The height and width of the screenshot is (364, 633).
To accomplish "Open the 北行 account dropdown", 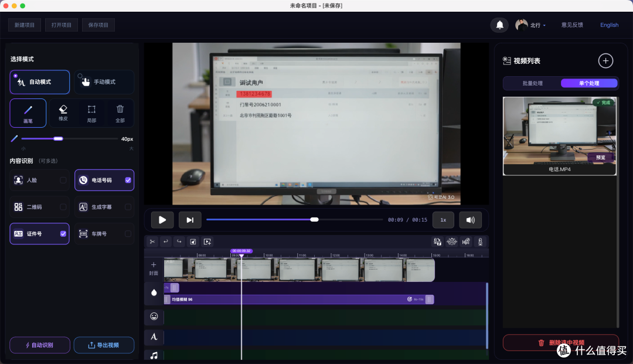I will click(530, 25).
